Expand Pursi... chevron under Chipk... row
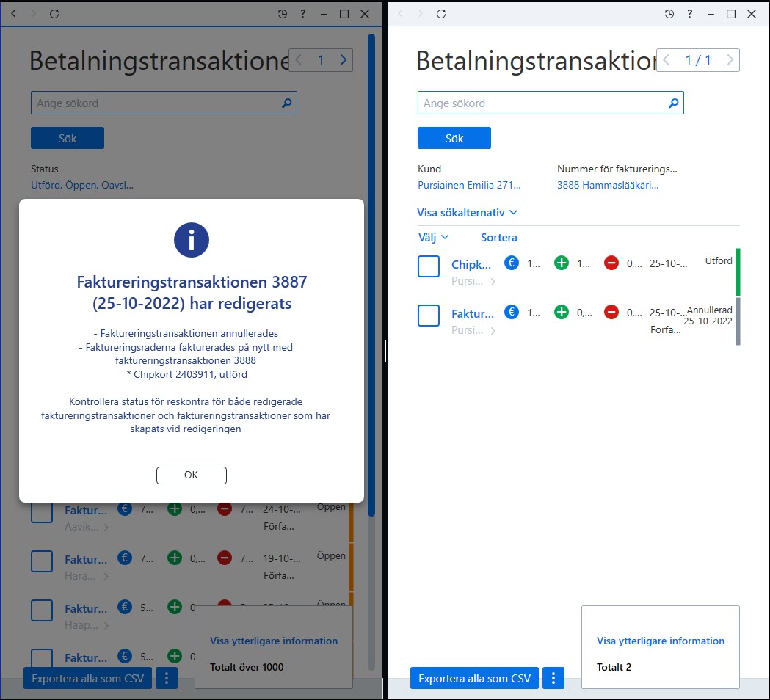Viewport: 770px width, 700px height. [493, 282]
